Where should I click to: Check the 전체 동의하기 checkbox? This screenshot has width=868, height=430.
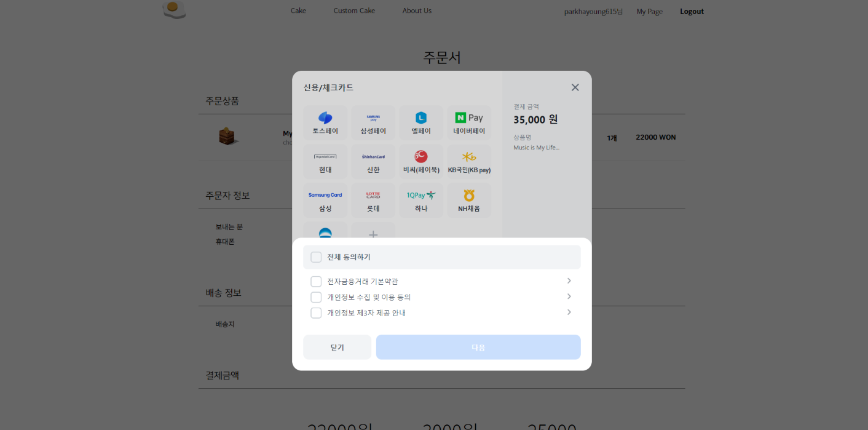[316, 257]
